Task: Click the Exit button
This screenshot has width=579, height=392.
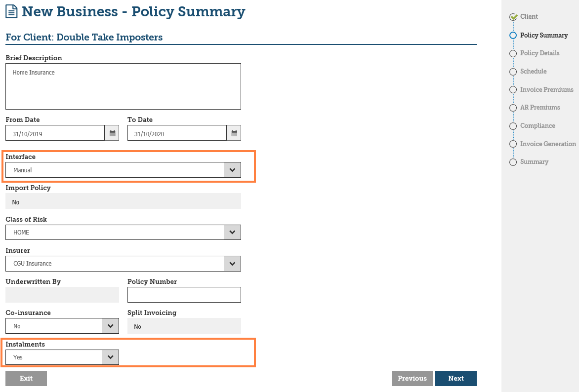Action: 26,379
